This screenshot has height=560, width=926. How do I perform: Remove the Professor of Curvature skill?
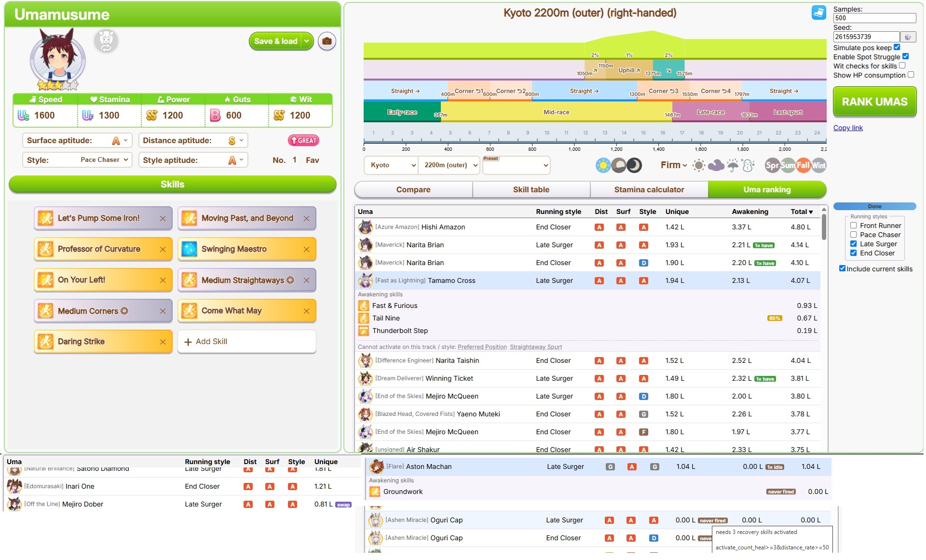[163, 250]
